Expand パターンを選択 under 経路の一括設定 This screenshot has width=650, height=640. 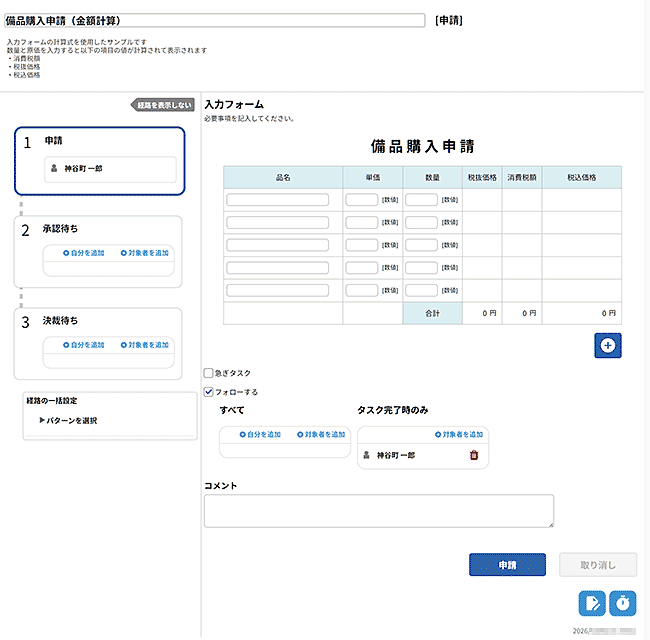[x=68, y=420]
